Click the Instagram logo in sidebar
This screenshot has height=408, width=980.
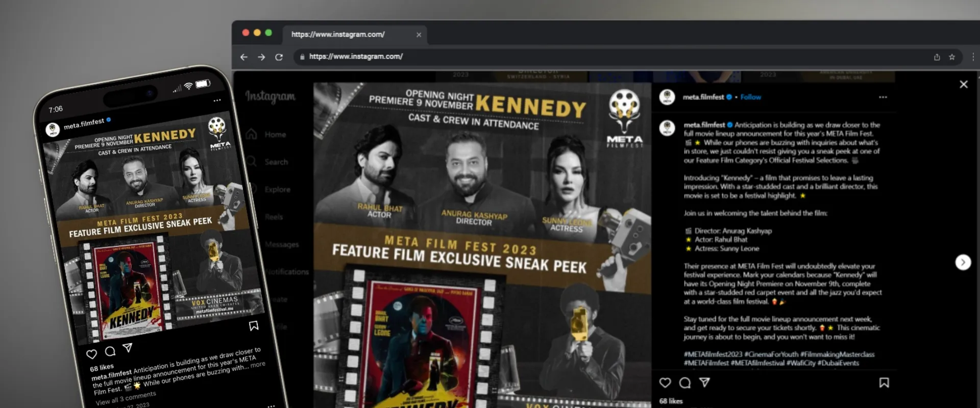pos(270,96)
